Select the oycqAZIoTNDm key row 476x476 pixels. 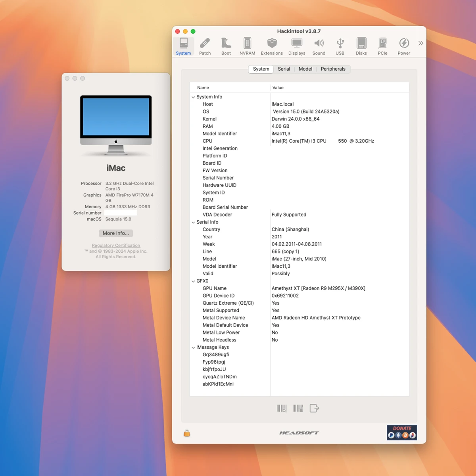coord(299,377)
